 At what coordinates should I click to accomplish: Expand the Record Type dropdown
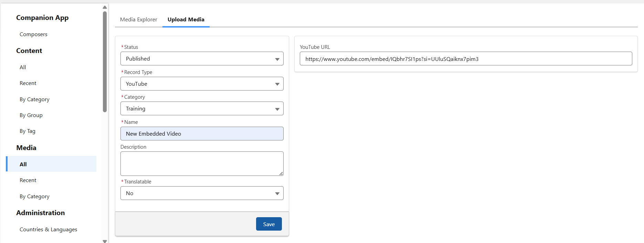202,84
